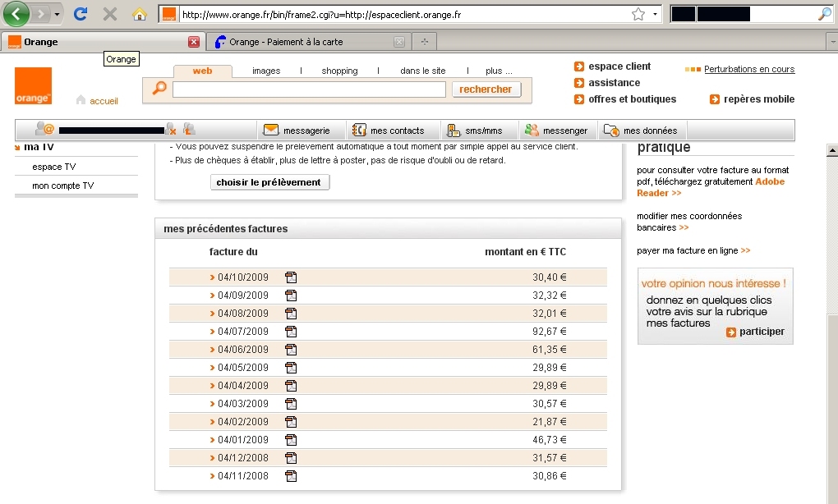Open 'messagerie' in the toolbar
The width and height of the screenshot is (838, 504).
297,131
